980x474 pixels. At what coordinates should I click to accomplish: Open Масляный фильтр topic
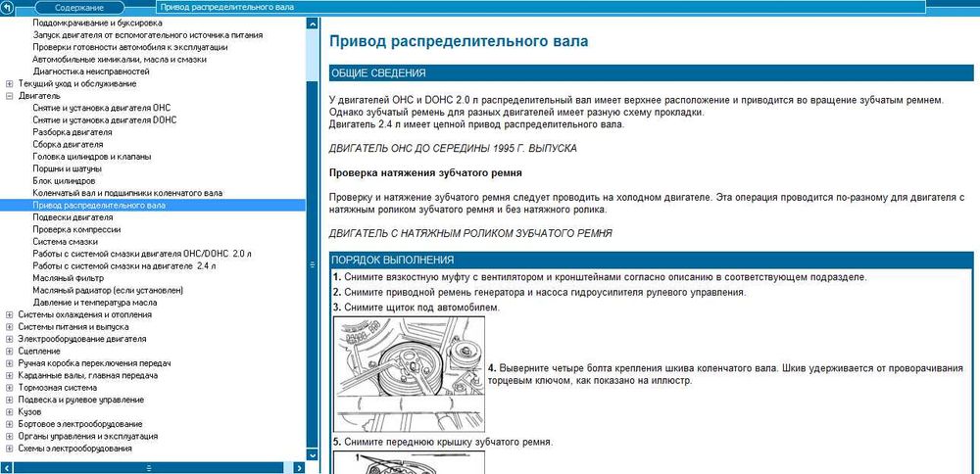coord(69,278)
